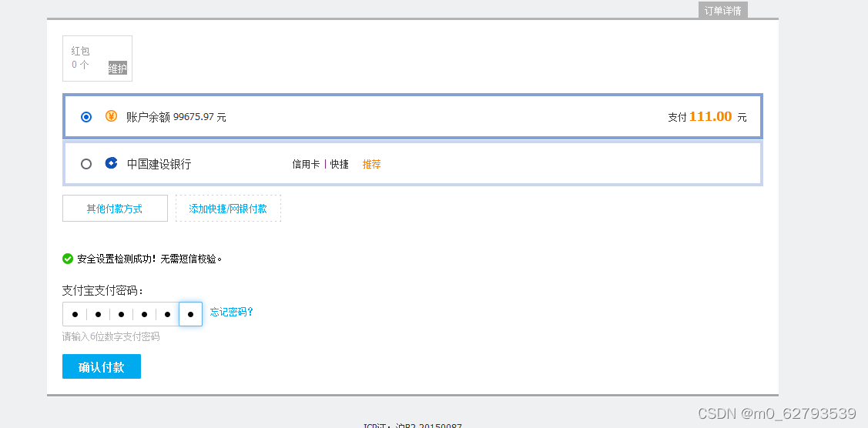Select the 中国建设银行 radio button
868x428 pixels.
86,164
